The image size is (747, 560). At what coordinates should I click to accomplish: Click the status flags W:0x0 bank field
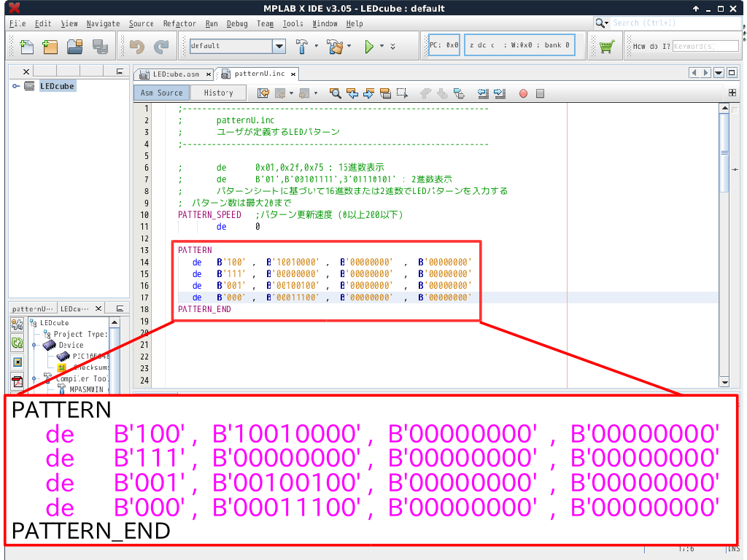point(519,45)
